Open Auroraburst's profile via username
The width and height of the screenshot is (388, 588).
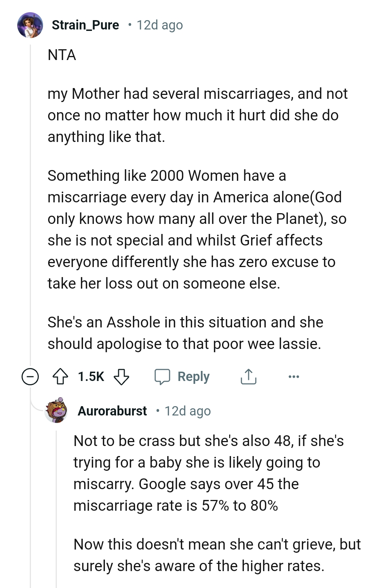pyautogui.click(x=113, y=411)
